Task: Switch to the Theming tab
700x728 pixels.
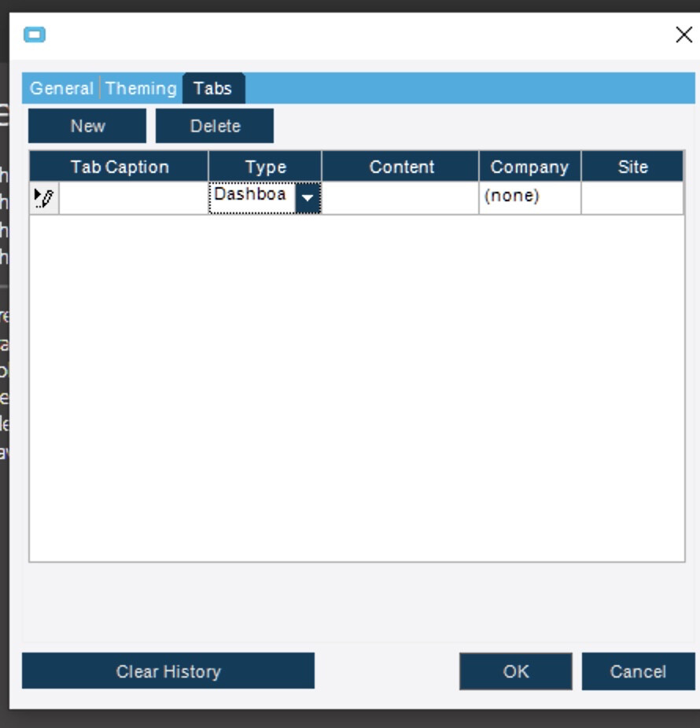Action: (x=142, y=89)
